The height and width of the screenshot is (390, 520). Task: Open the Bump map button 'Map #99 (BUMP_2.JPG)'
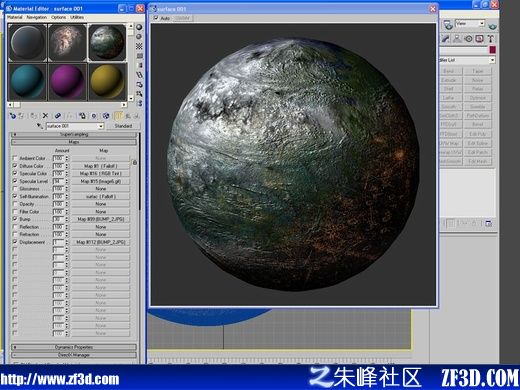click(101, 219)
